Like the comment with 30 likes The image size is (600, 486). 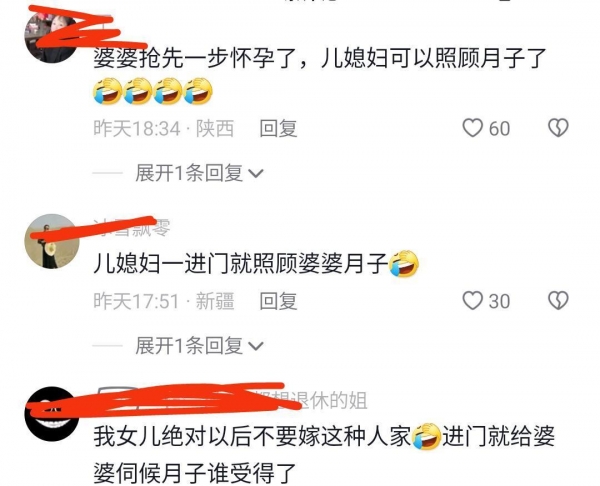click(x=473, y=300)
